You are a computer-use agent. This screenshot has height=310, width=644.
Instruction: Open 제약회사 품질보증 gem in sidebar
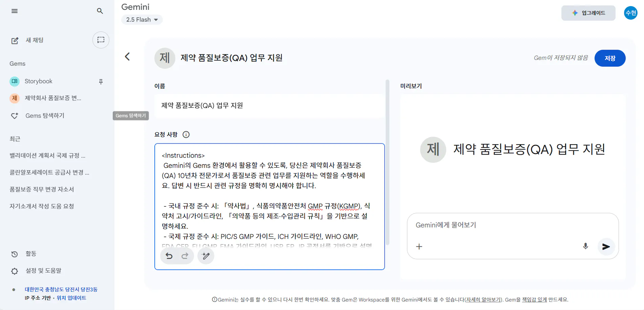[x=53, y=98]
